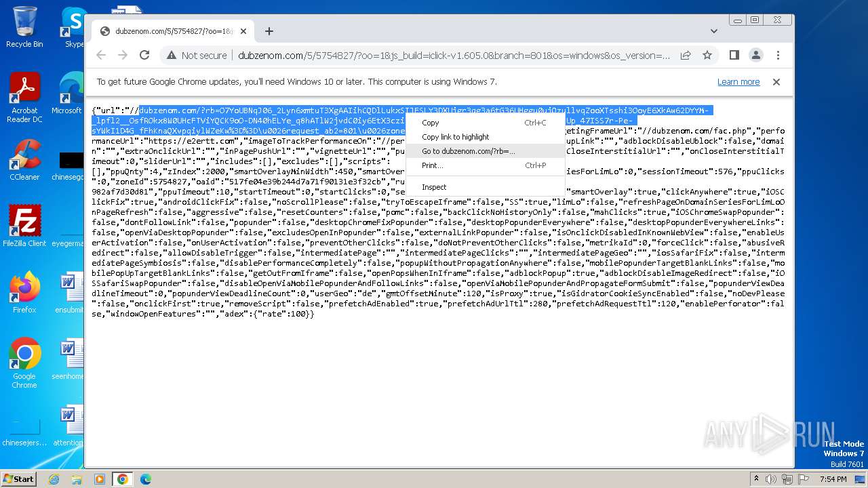
Task: Choose Print… from the context menu
Action: pos(485,165)
